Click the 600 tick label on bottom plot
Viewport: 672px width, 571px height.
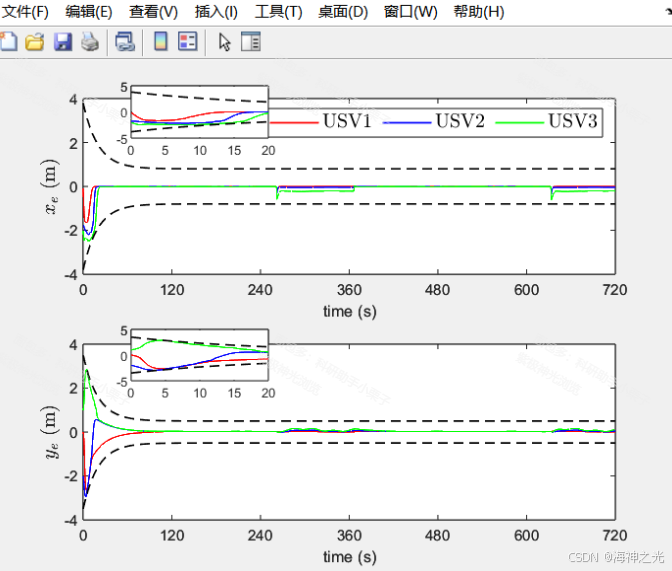(x=526, y=535)
